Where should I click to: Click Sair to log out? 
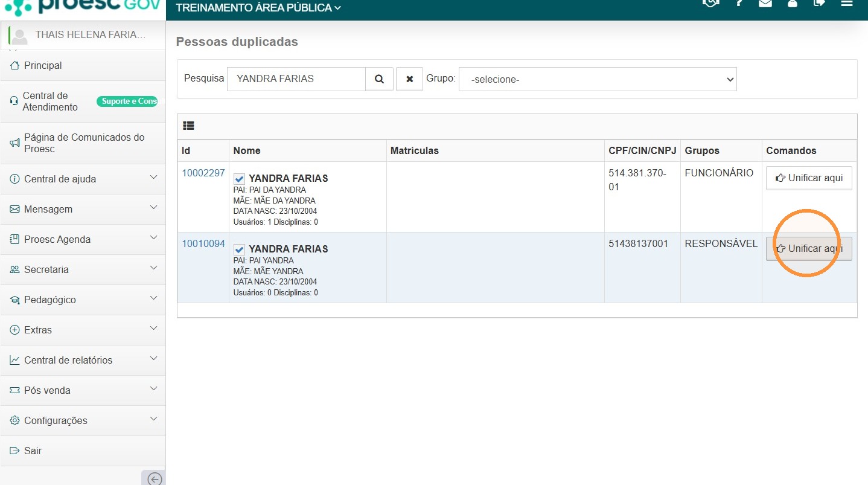click(x=83, y=451)
